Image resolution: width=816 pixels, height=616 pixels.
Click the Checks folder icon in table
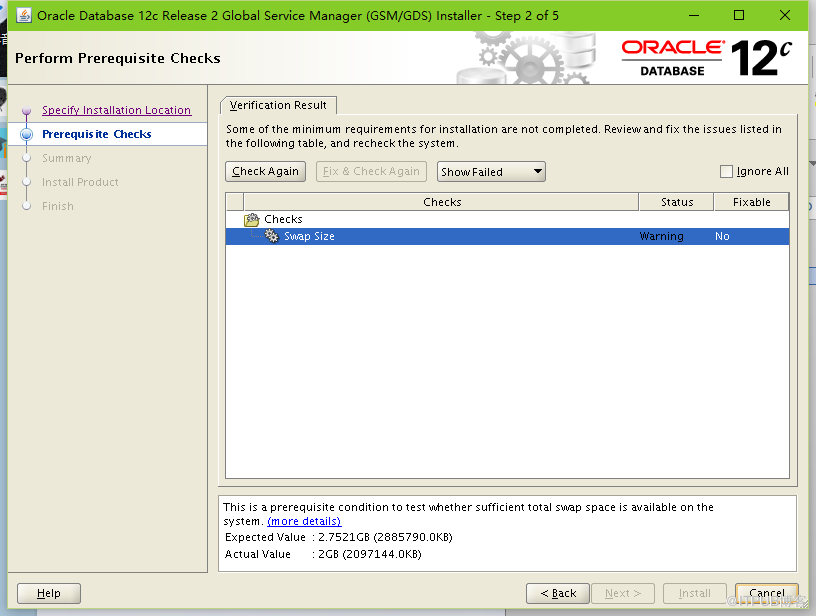click(252, 220)
